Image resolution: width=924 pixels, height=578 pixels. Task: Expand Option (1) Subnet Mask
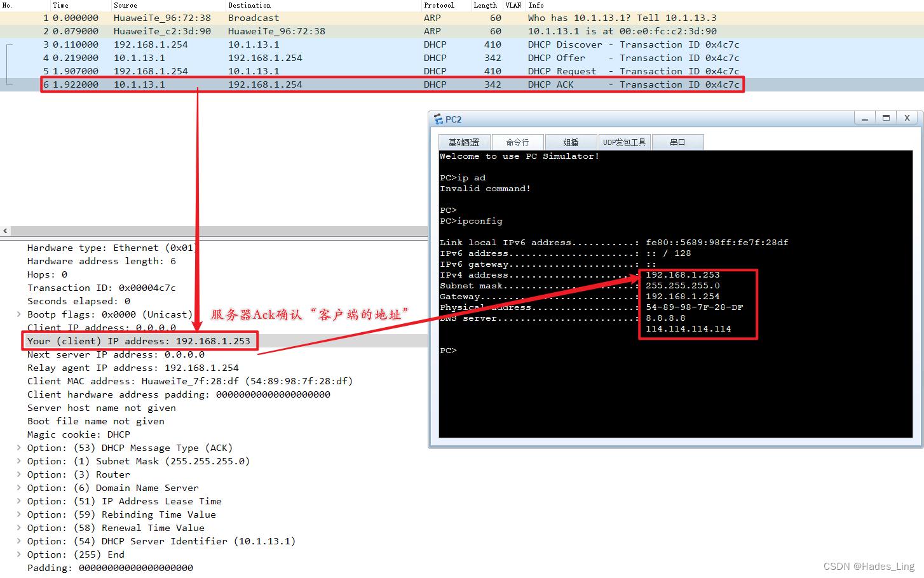(19, 461)
